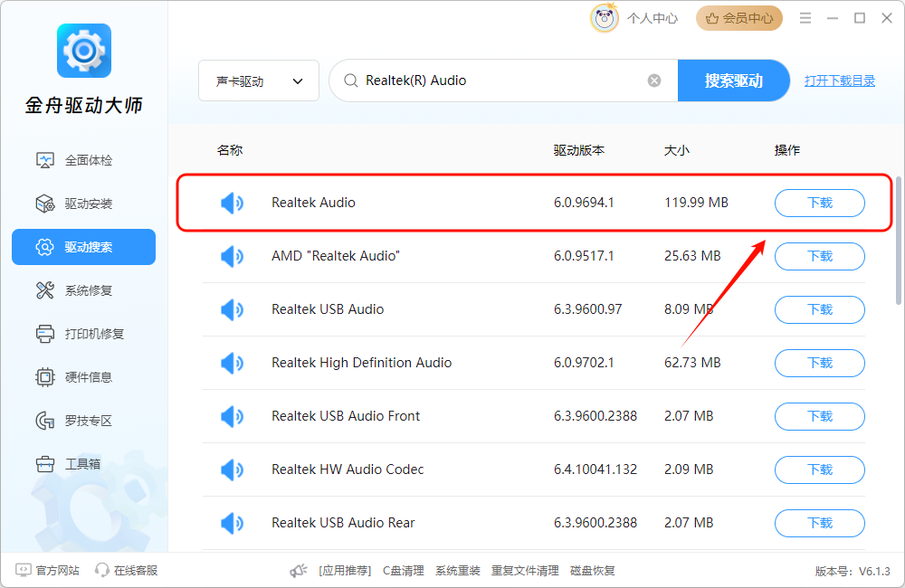Click speaker icon beside Realtek HW Audio Codec
The width and height of the screenshot is (905, 588).
pos(232,469)
